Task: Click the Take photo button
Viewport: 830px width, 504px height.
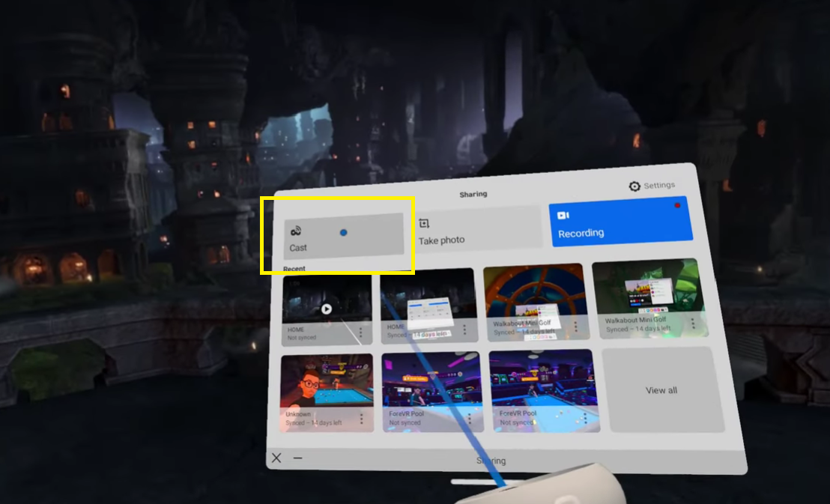Action: click(478, 228)
